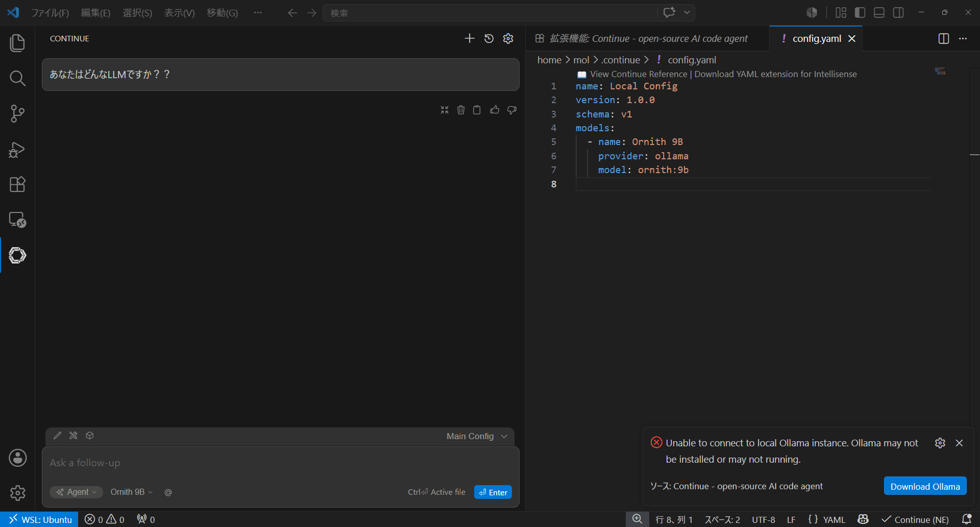The image size is (980, 527).
Task: Give thumbs up feedback on response
Action: click(x=495, y=110)
